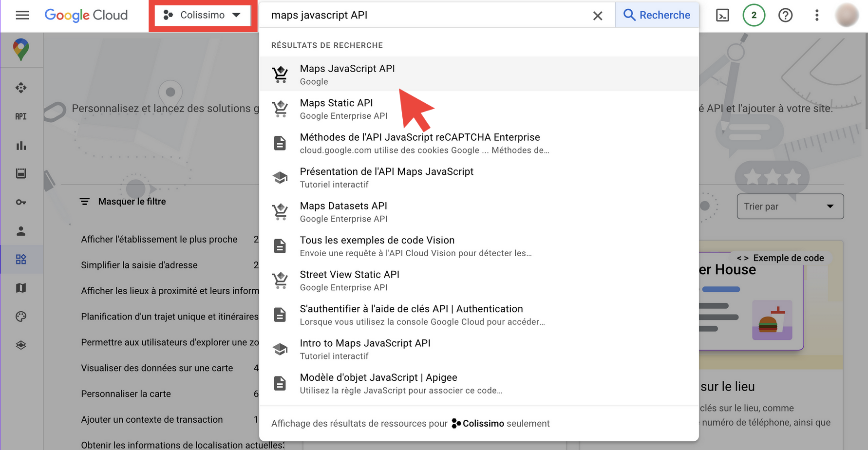868x450 pixels.
Task: Open S'authentifier à l'aide de clés API
Action: pos(479,315)
